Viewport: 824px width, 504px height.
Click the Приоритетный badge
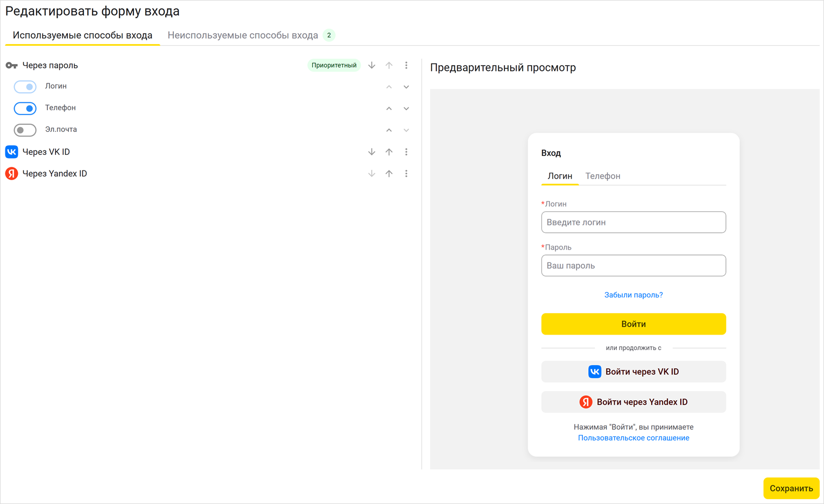(x=334, y=65)
